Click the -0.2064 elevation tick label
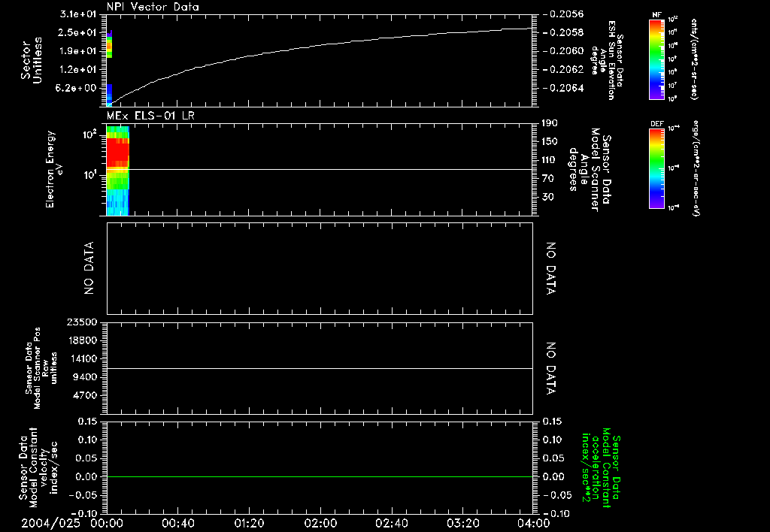The width and height of the screenshot is (770, 532). click(564, 89)
